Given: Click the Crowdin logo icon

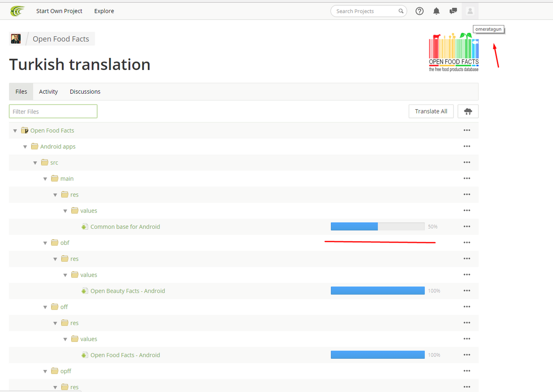Looking at the screenshot, I should click(x=18, y=11).
